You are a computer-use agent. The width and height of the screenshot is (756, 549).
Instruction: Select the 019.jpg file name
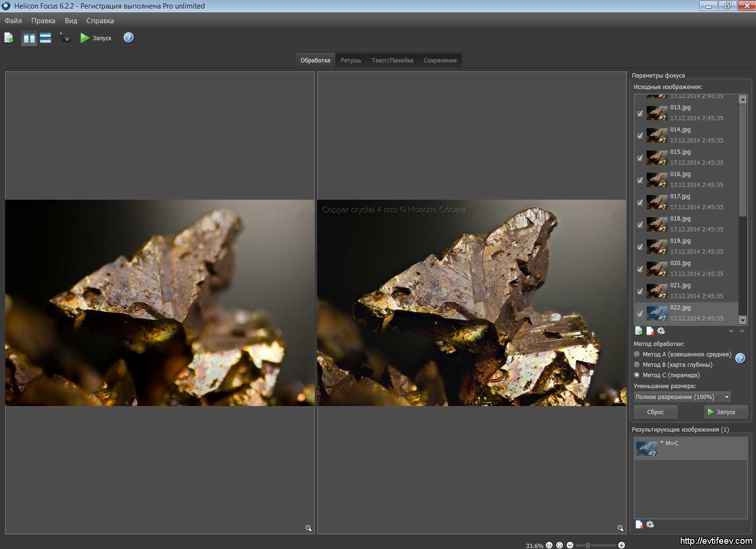[680, 241]
